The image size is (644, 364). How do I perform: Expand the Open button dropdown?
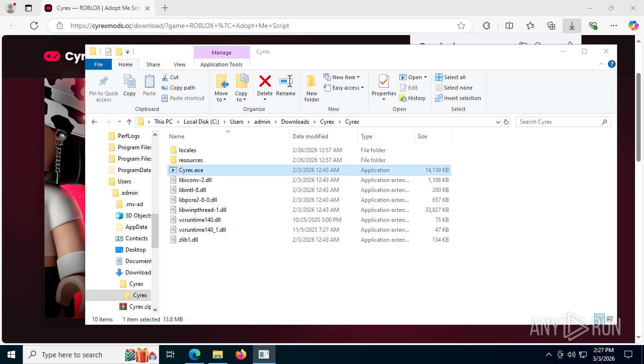click(425, 77)
